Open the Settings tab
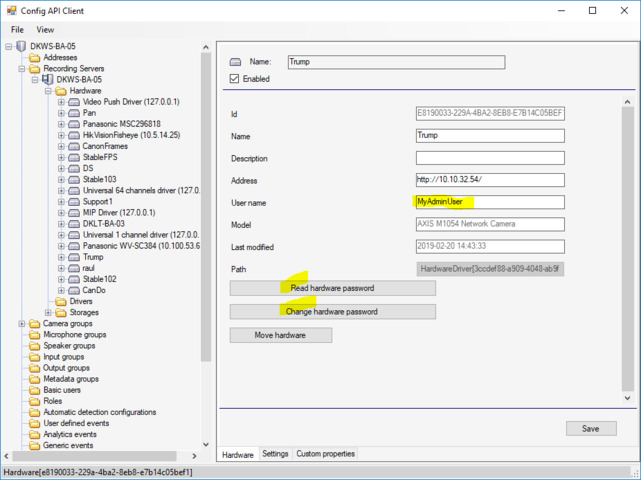The image size is (641, 480). 275,454
